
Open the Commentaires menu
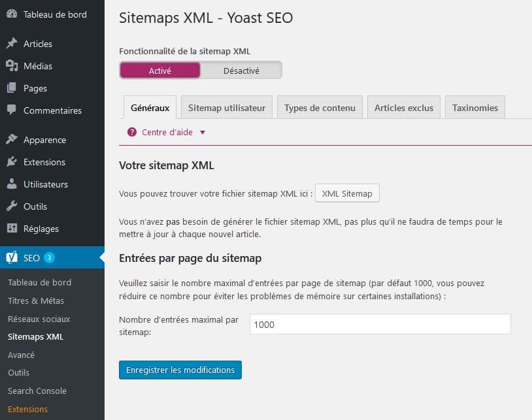pyautogui.click(x=52, y=110)
